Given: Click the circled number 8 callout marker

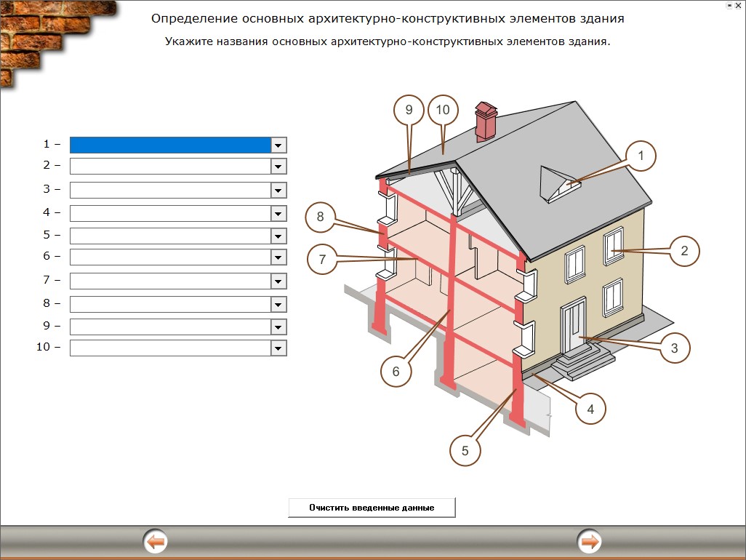Looking at the screenshot, I should pos(321,216).
